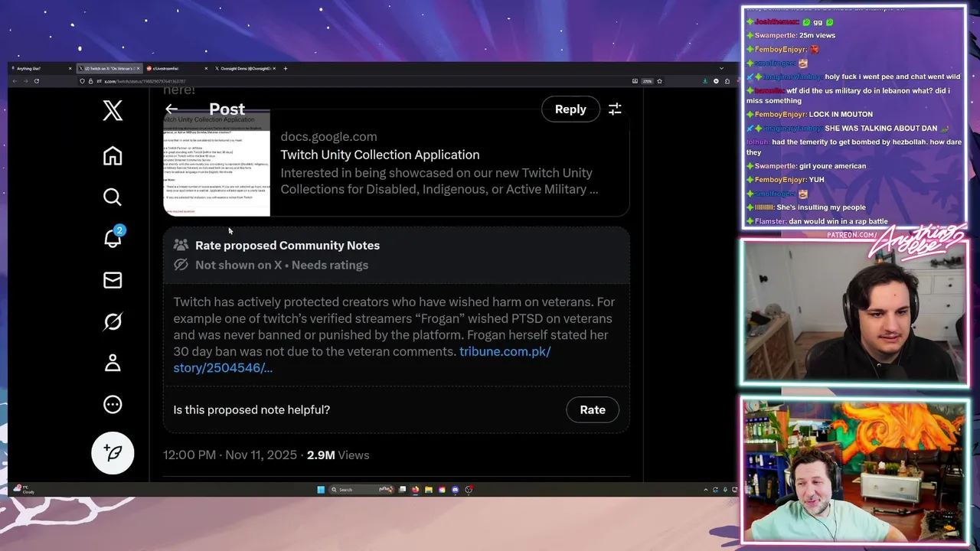Viewport: 980px width, 551px height.
Task: Open the Twitch Unity Collection Application card title
Action: [x=380, y=155]
